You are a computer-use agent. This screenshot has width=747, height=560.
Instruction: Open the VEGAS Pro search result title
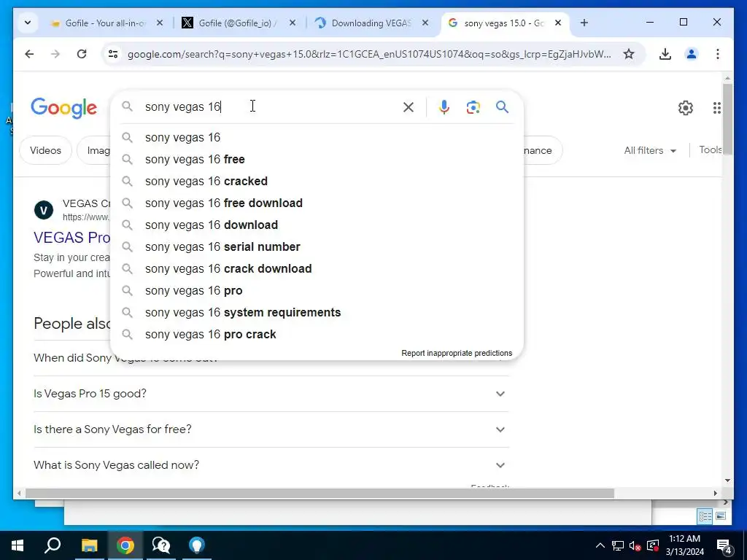72,238
